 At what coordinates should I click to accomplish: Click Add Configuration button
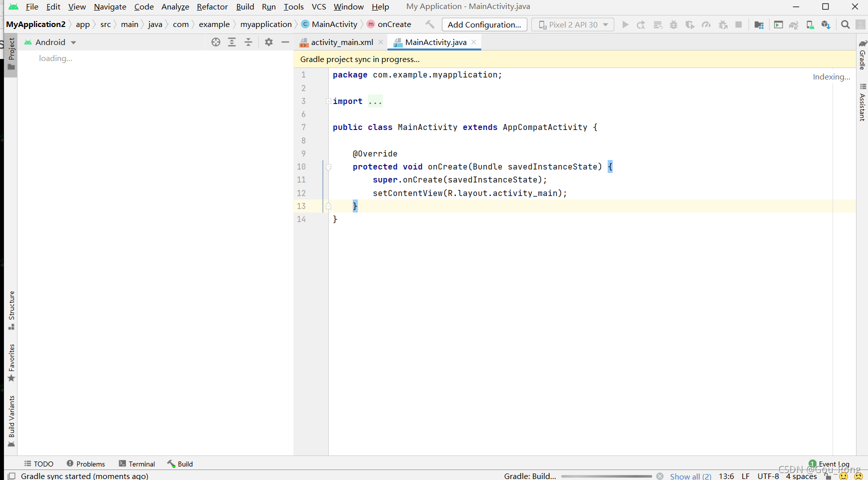(x=484, y=24)
